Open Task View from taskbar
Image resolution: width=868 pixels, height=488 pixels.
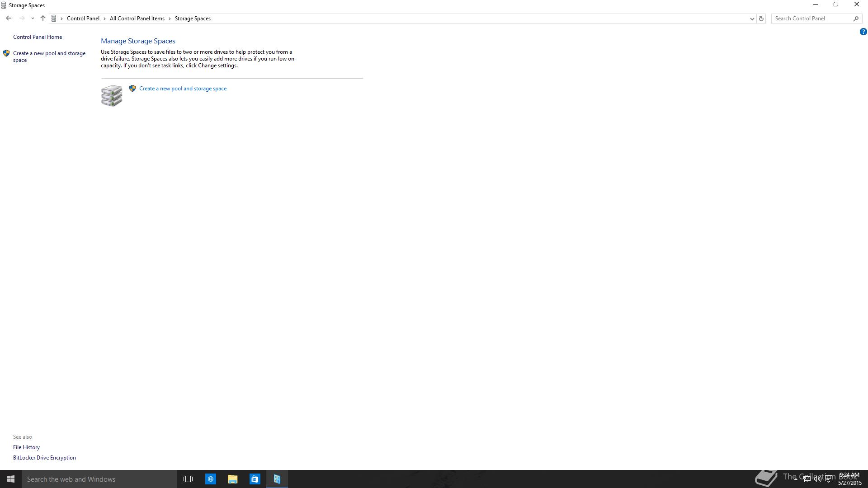[188, 479]
